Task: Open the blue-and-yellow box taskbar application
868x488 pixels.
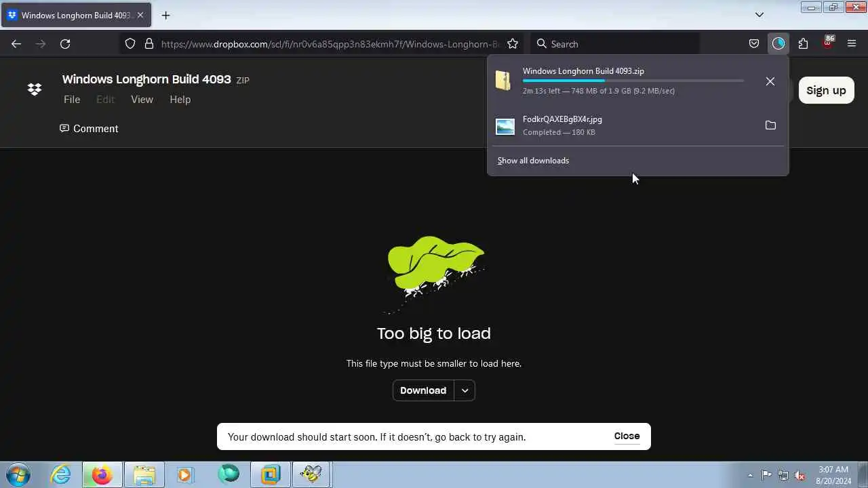Action: 270,474
